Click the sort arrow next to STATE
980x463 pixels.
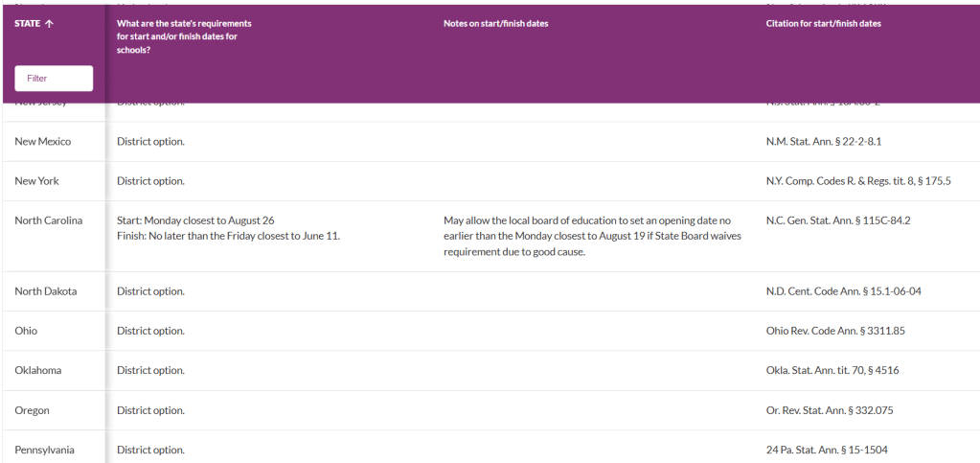(49, 24)
